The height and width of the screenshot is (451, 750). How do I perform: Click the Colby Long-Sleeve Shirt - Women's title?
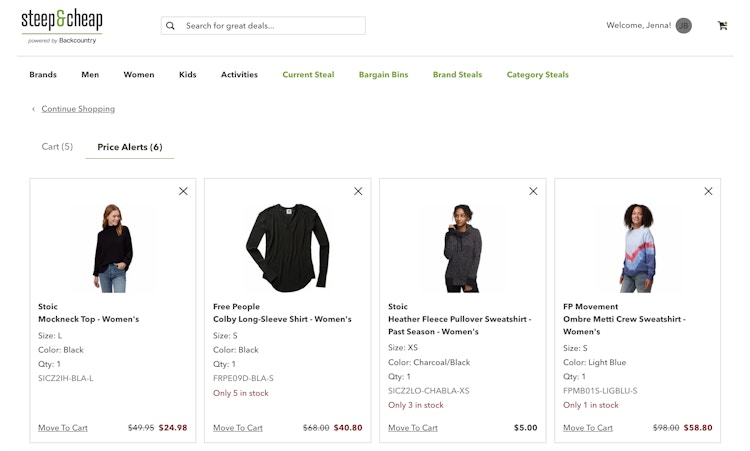[x=282, y=319]
